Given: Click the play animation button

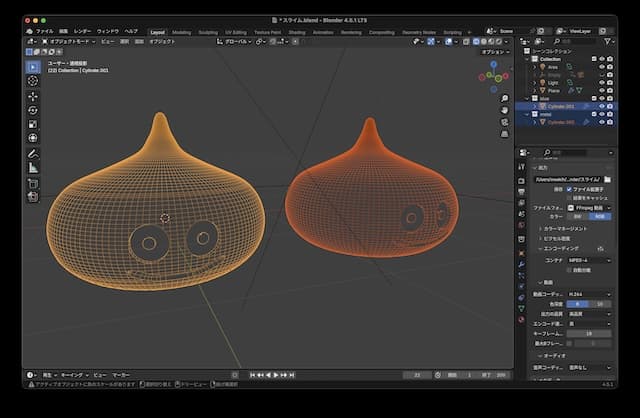Looking at the screenshot, I should point(276,375).
